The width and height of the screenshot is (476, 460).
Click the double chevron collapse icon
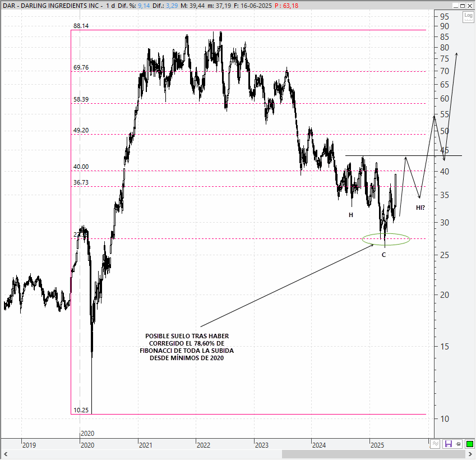tap(436, 444)
